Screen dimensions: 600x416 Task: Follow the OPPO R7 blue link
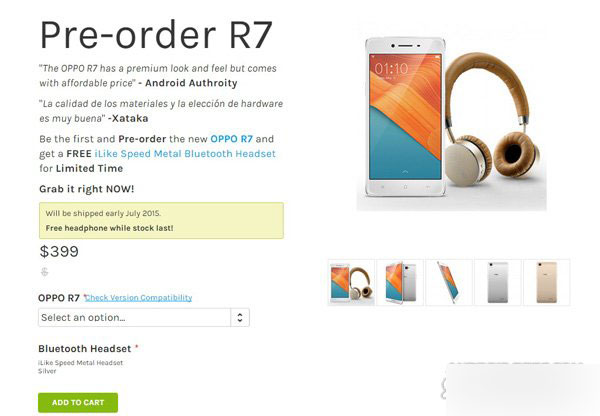(232, 139)
